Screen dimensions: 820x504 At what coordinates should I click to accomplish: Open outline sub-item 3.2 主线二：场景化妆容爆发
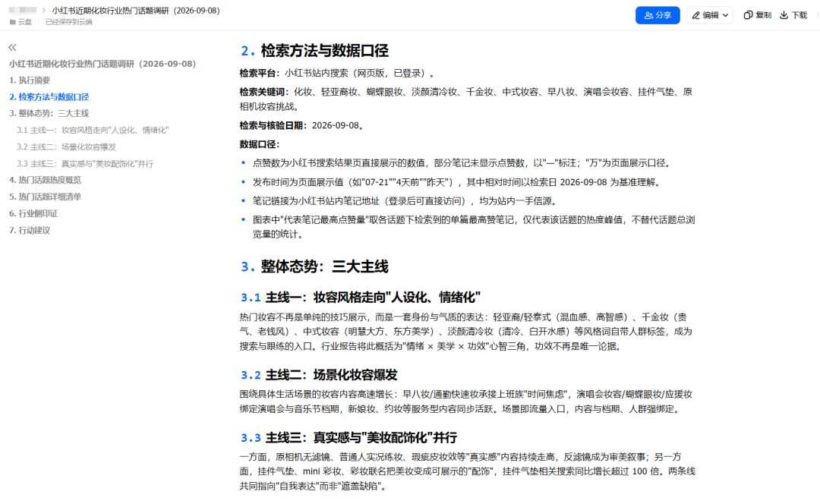point(66,147)
